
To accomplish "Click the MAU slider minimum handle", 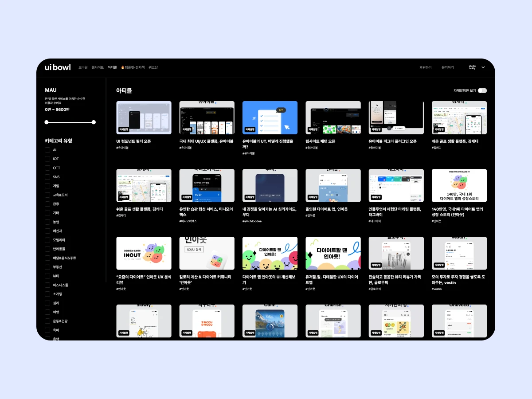I will click(47, 122).
